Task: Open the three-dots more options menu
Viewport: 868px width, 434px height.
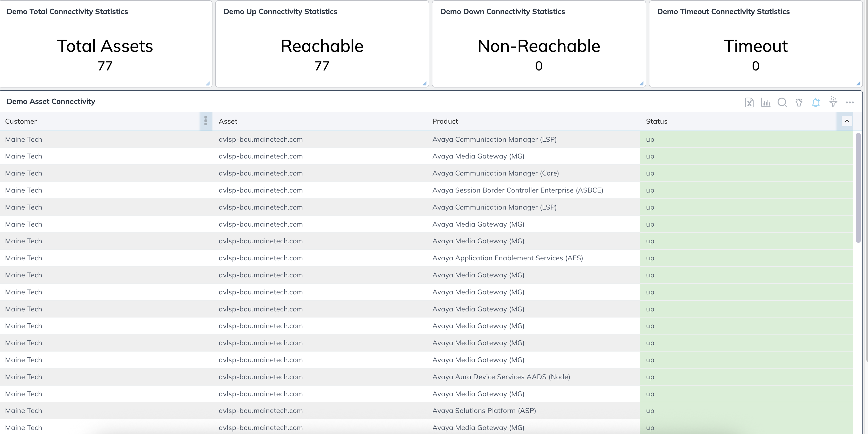Action: tap(850, 102)
